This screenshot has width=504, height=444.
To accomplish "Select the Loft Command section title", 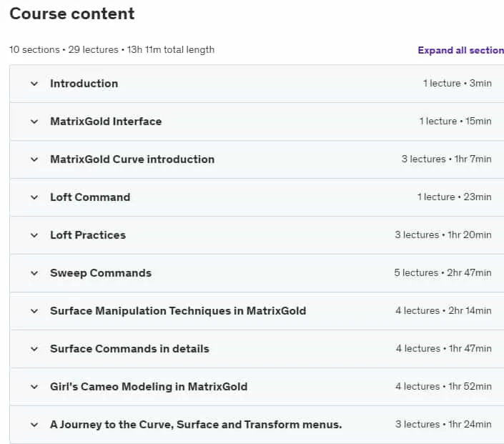I will tap(90, 197).
